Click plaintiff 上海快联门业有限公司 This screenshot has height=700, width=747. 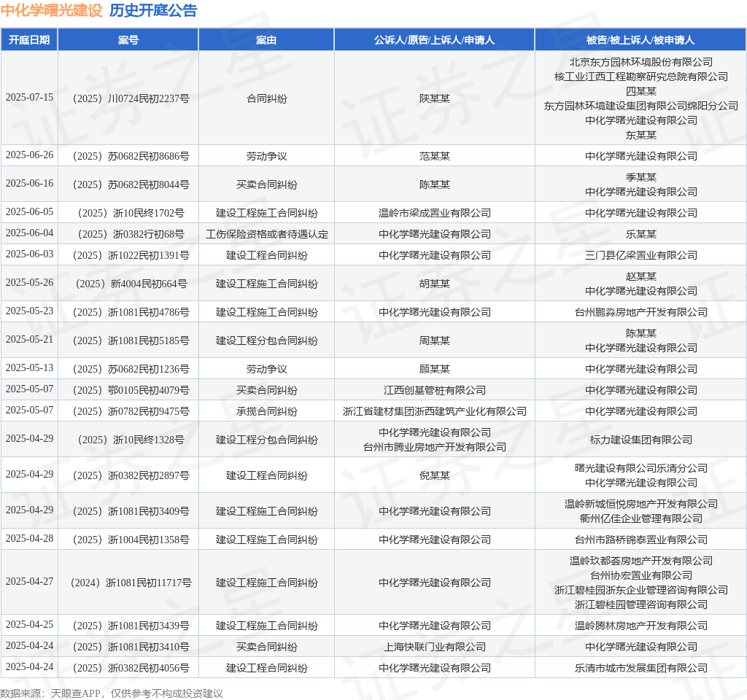435,647
